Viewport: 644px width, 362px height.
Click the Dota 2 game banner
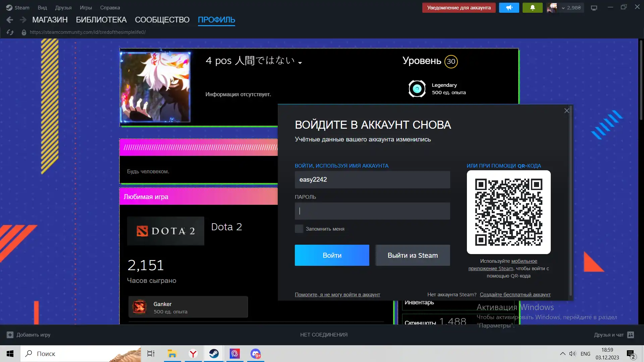(165, 231)
